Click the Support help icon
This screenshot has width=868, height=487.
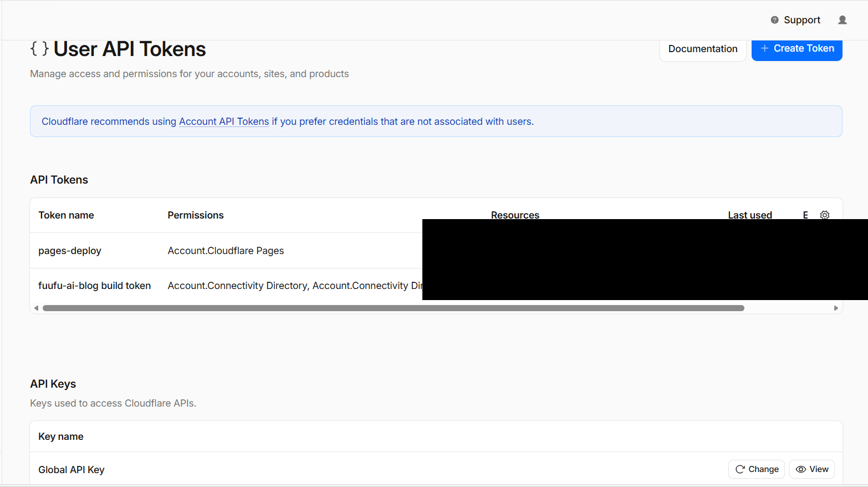pos(774,20)
